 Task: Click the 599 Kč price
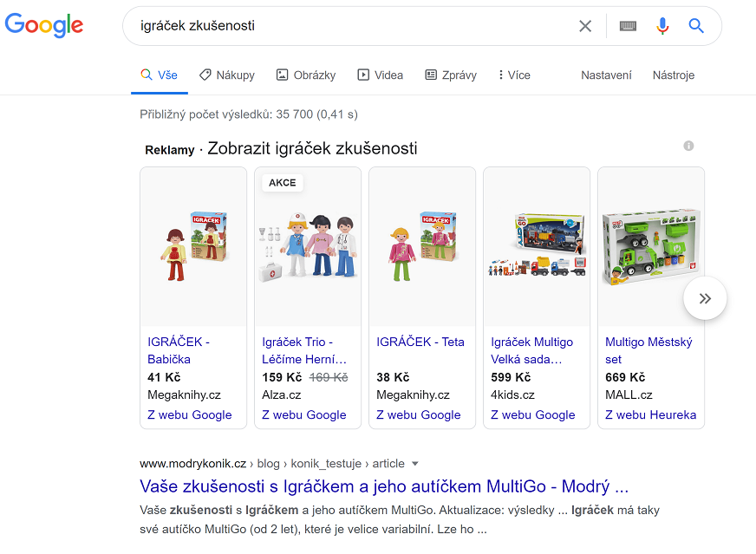pyautogui.click(x=511, y=377)
